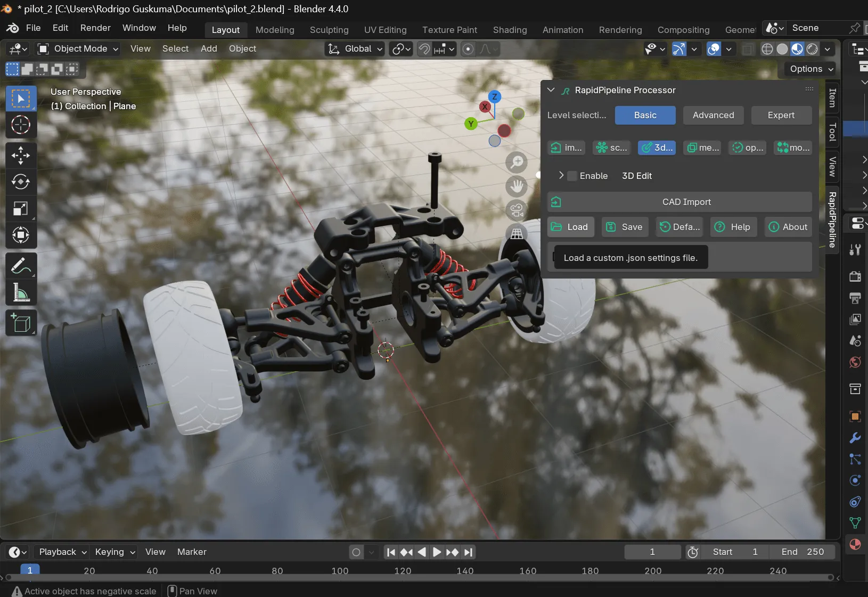Open the viewport Add menu
The width and height of the screenshot is (868, 597).
pos(209,48)
